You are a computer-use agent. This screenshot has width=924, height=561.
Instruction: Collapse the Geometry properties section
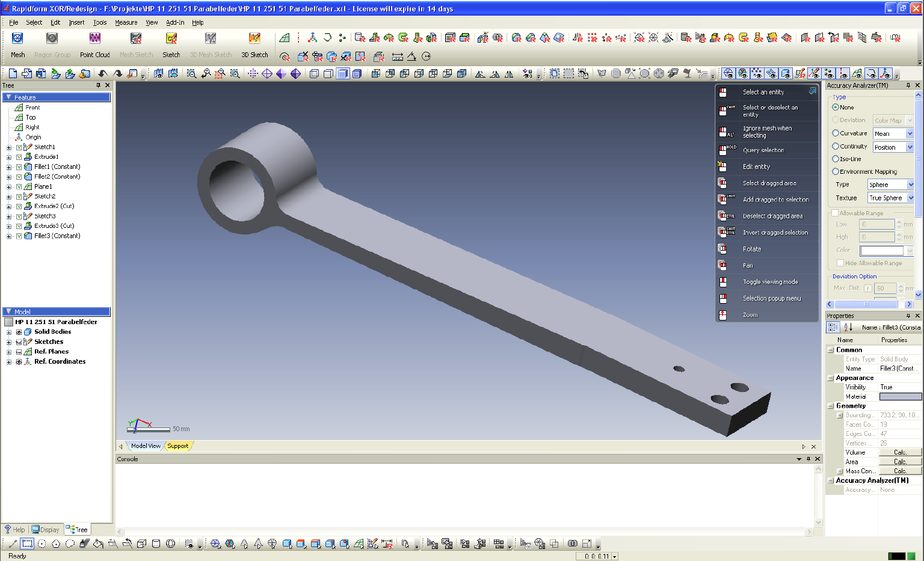point(831,406)
